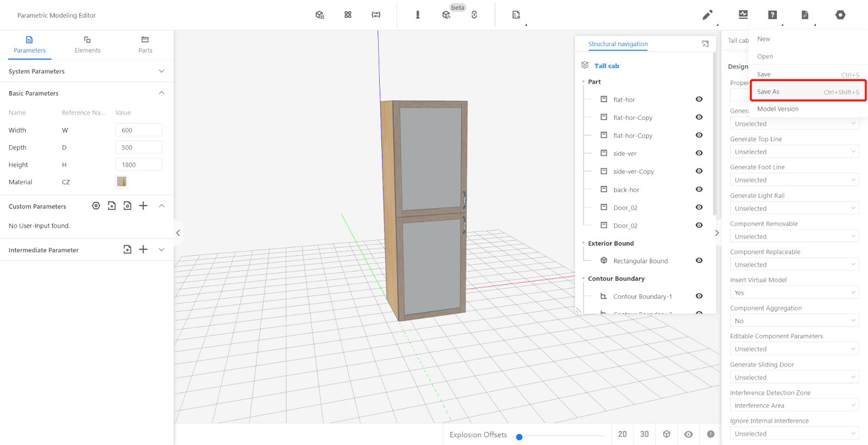Click the Width value input field

tap(138, 130)
